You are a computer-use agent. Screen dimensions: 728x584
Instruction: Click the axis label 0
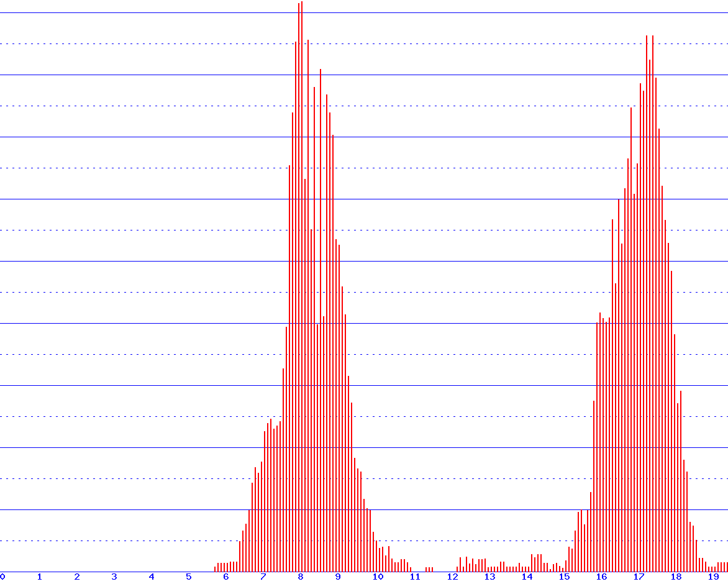(x=2, y=577)
